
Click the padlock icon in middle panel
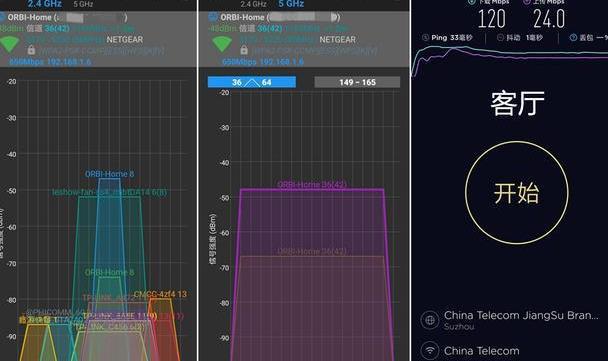244,50
